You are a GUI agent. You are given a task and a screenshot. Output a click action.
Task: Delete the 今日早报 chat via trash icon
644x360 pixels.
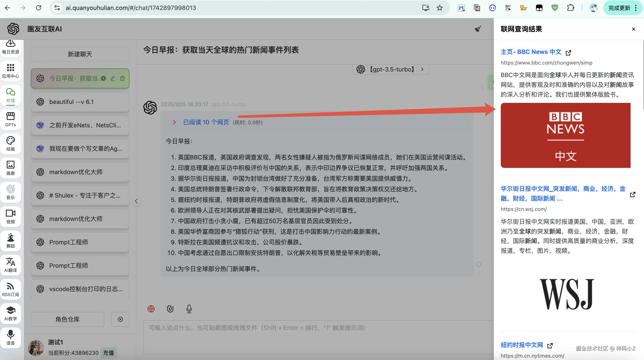(122, 79)
